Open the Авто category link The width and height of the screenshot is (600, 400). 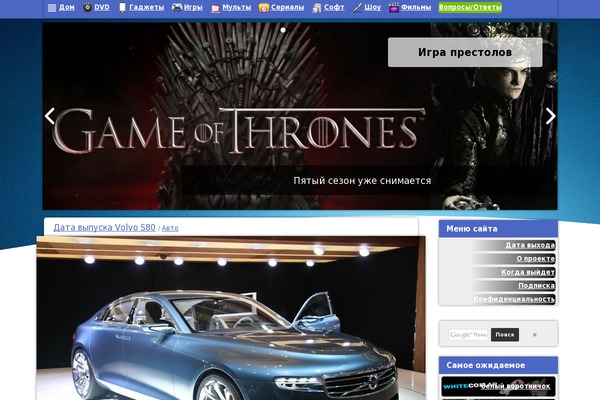pos(170,228)
